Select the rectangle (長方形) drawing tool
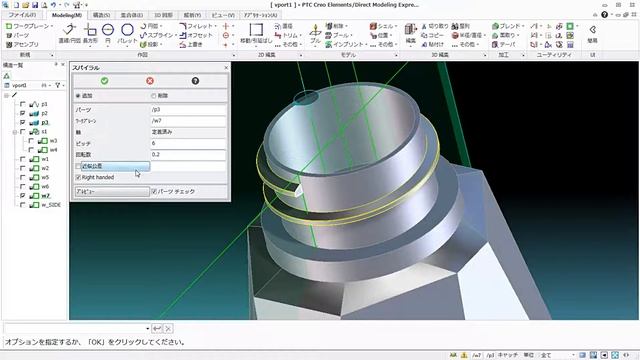The height and width of the screenshot is (360, 640). click(x=90, y=33)
